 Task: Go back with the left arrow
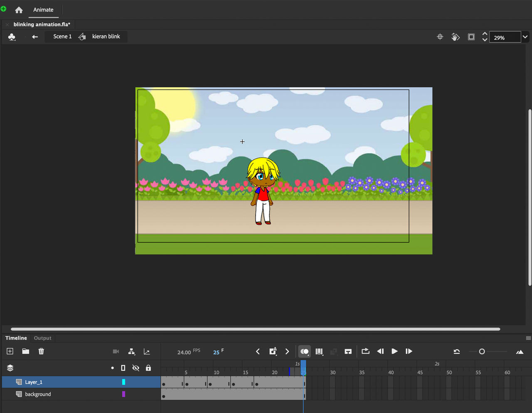[x=35, y=37]
